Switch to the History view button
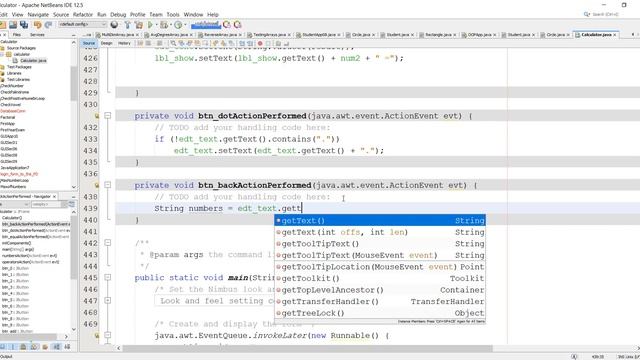This screenshot has height=360, width=640. pyautogui.click(x=124, y=43)
